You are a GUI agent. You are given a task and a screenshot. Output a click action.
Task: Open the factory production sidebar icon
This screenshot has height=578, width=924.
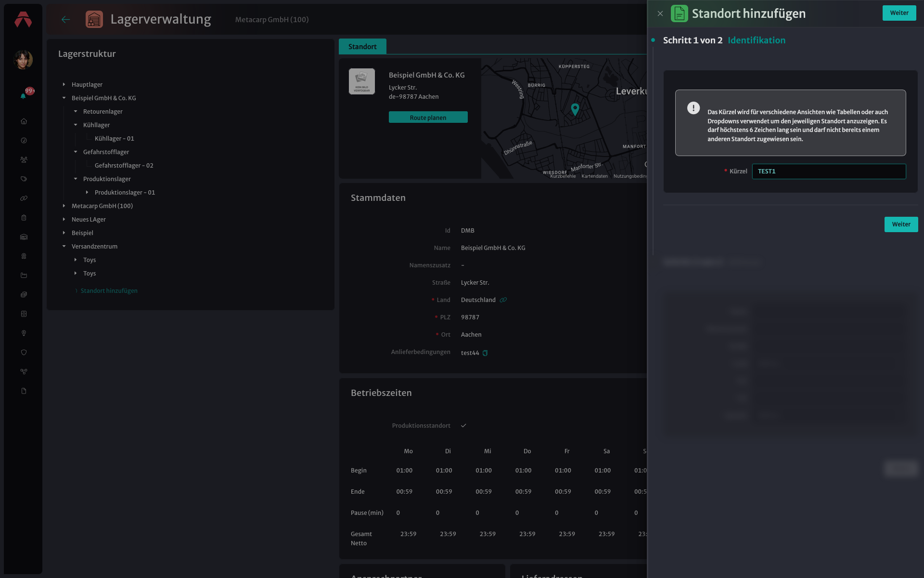pos(24,276)
